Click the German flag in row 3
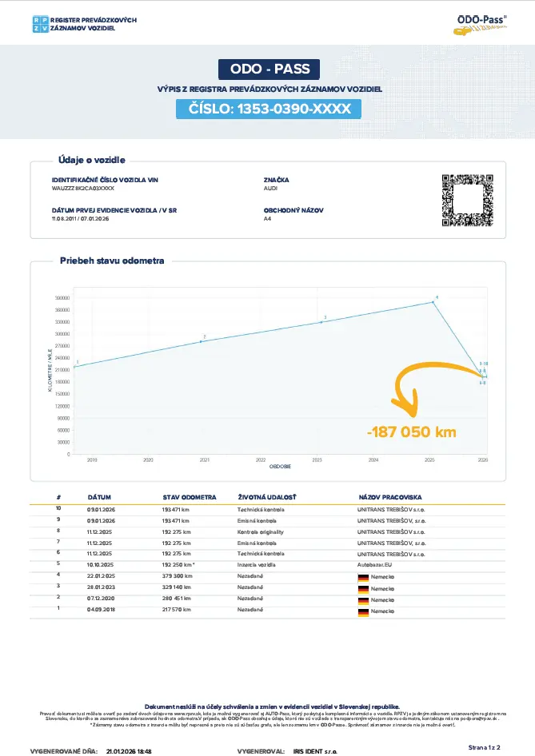 362,587
